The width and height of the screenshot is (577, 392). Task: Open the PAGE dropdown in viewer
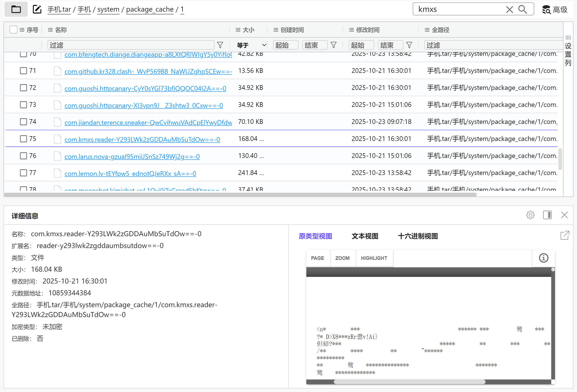317,258
